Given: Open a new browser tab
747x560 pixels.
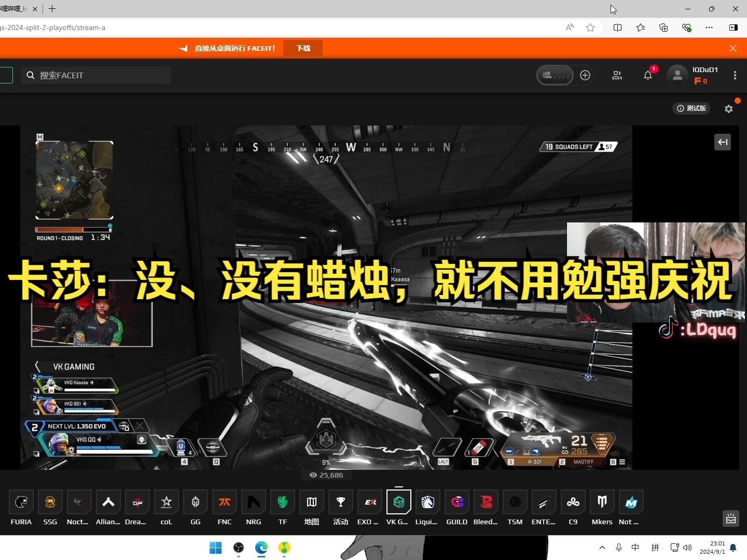Looking at the screenshot, I should point(52,9).
